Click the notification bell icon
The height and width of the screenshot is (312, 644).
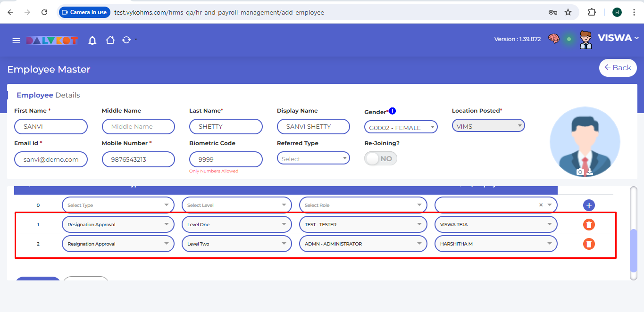pyautogui.click(x=92, y=41)
